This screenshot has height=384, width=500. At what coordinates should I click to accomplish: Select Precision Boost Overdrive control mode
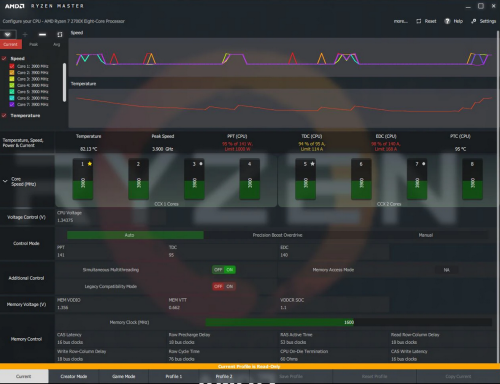[x=277, y=235]
